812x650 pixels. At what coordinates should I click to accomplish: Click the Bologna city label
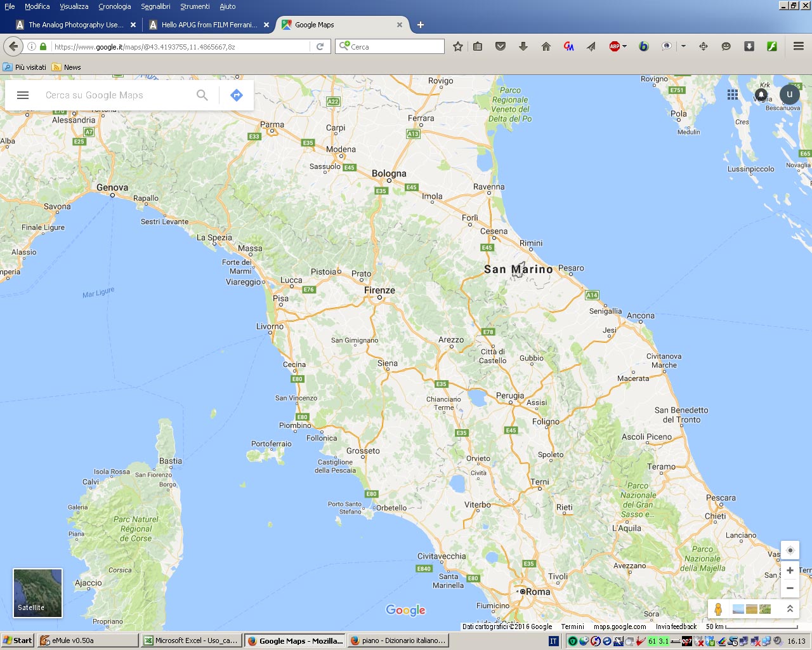(x=389, y=173)
